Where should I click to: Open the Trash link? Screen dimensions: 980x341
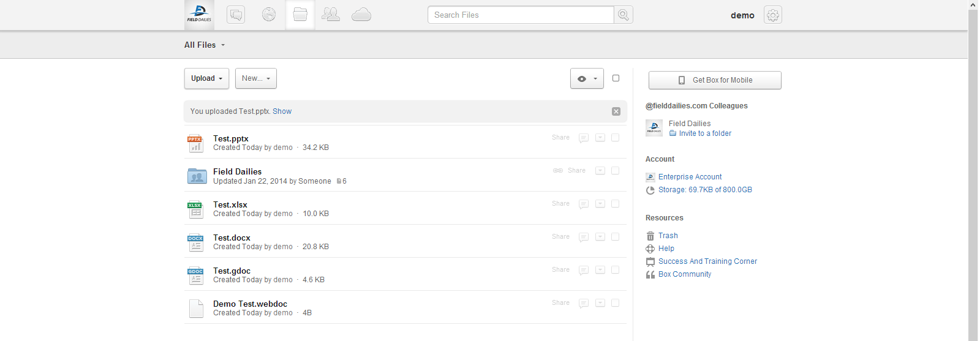coord(668,236)
